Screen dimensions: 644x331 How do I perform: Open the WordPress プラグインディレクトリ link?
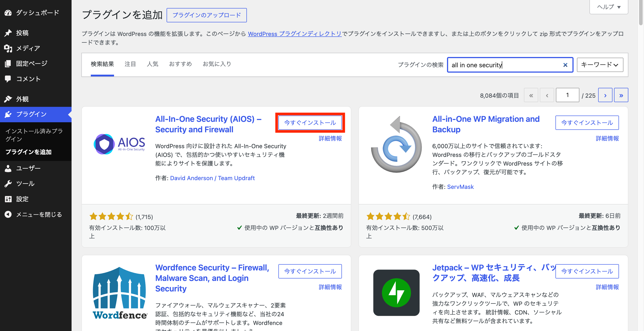(294, 34)
